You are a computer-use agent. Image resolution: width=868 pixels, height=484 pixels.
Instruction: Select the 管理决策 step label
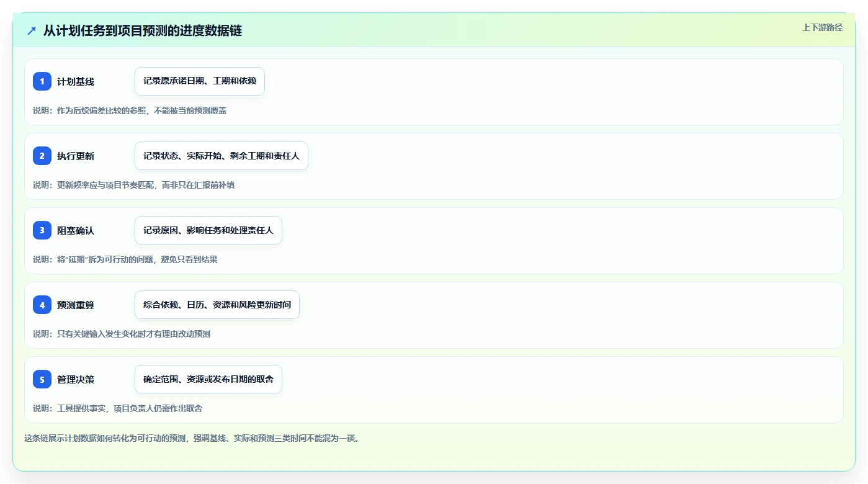76,380
